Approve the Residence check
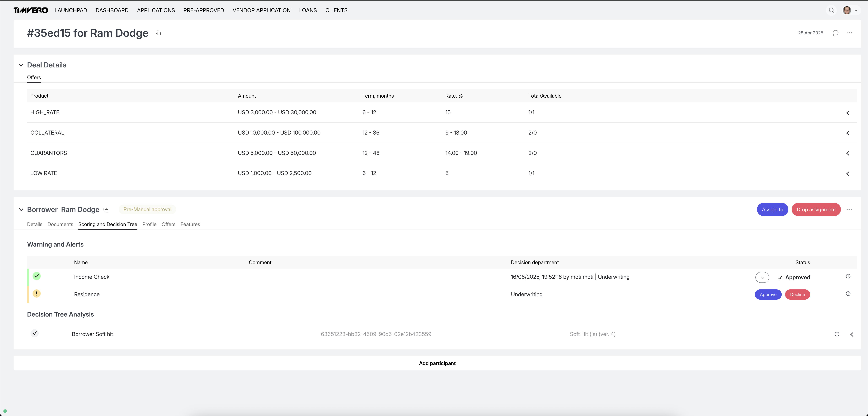Viewport: 868px width, 416px height. [x=768, y=294]
